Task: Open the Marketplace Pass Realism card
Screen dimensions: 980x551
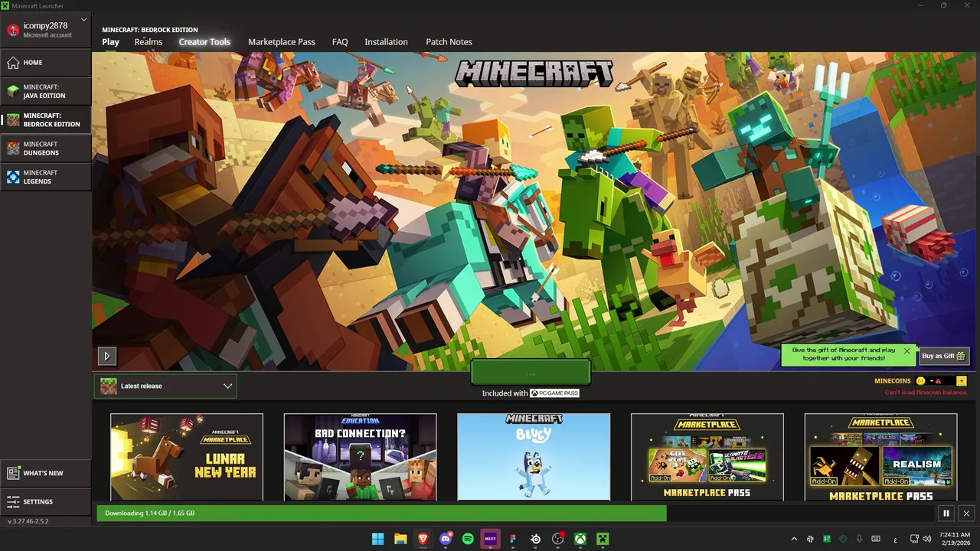Action: [x=881, y=458]
